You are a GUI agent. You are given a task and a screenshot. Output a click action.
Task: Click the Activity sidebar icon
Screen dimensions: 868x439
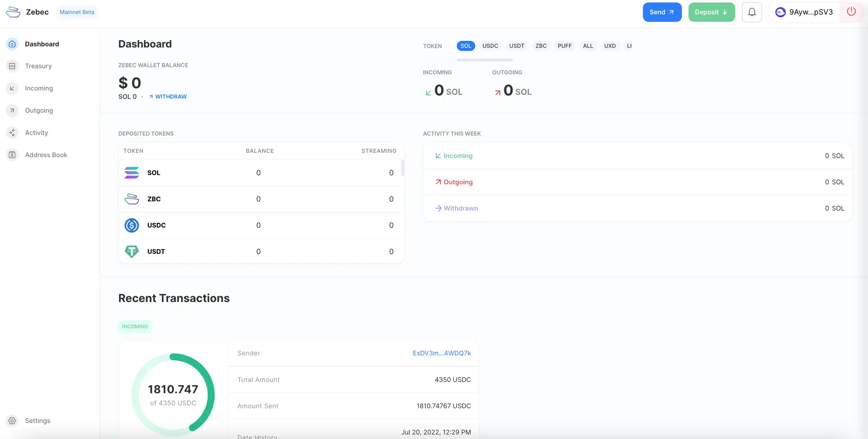click(x=12, y=132)
